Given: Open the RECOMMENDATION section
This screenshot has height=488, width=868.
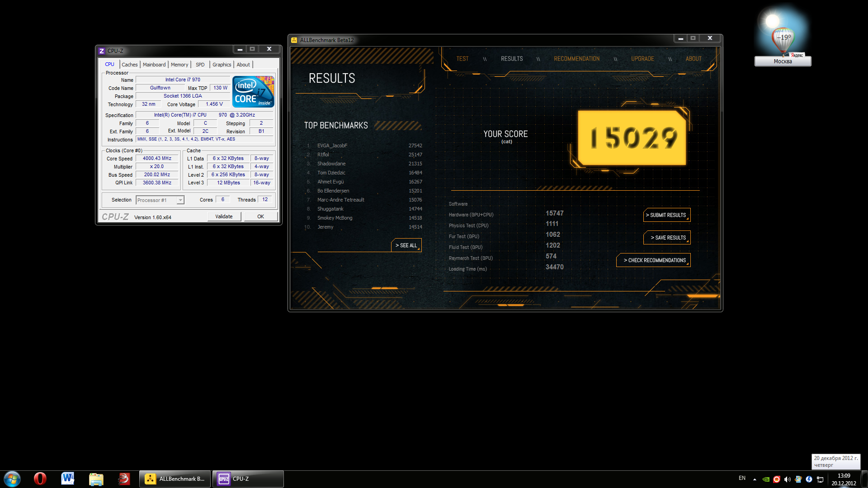Looking at the screenshot, I should tap(577, 59).
